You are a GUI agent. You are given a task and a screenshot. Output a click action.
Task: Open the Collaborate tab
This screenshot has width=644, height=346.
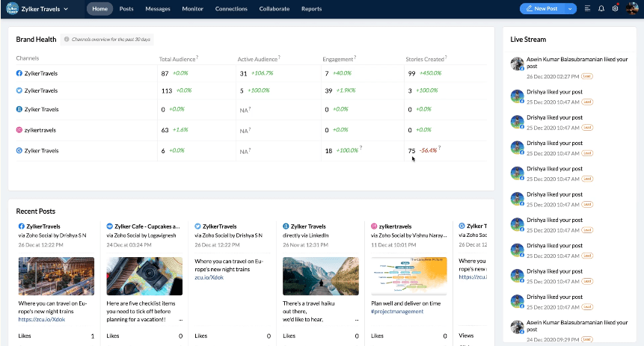point(275,9)
